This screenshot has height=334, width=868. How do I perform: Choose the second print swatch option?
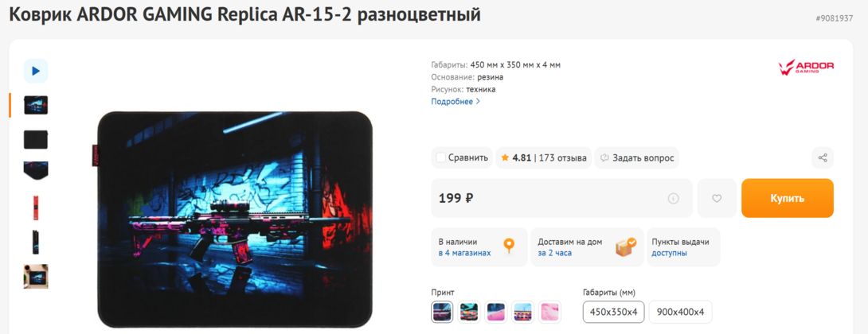pyautogui.click(x=469, y=312)
